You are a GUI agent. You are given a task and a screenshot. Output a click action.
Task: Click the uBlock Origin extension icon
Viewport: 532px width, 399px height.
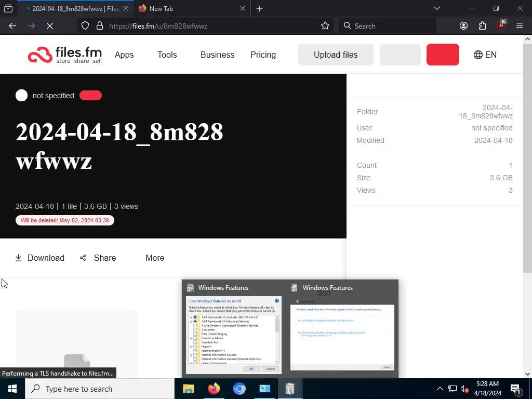[x=501, y=25]
